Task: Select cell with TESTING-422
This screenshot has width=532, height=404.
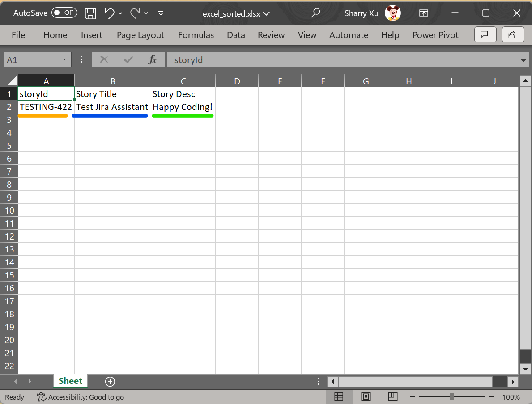Action: [x=46, y=107]
